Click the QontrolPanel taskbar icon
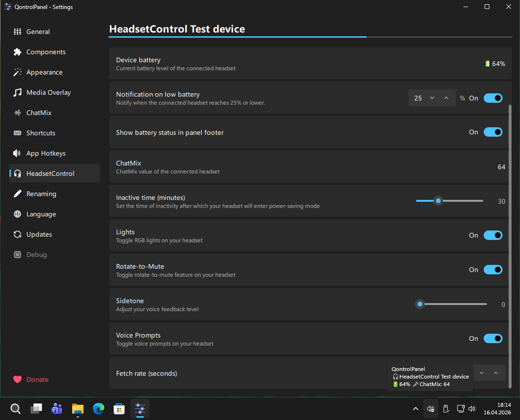 click(x=140, y=409)
